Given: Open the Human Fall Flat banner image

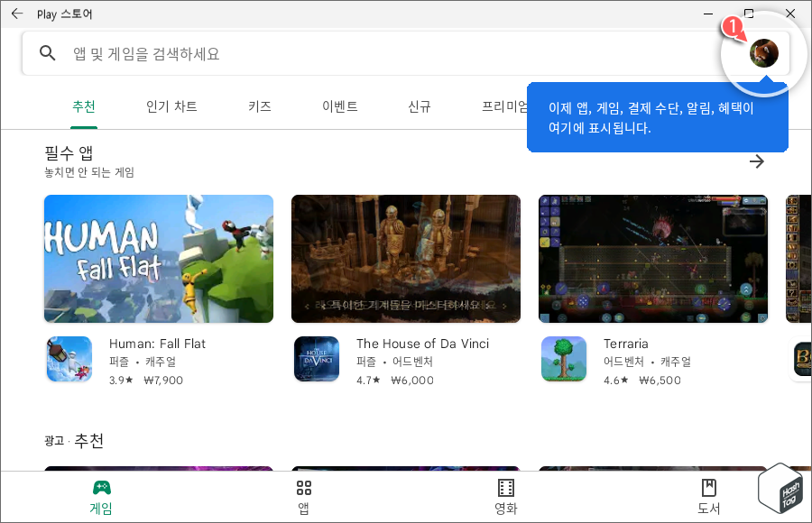Looking at the screenshot, I should click(x=159, y=259).
